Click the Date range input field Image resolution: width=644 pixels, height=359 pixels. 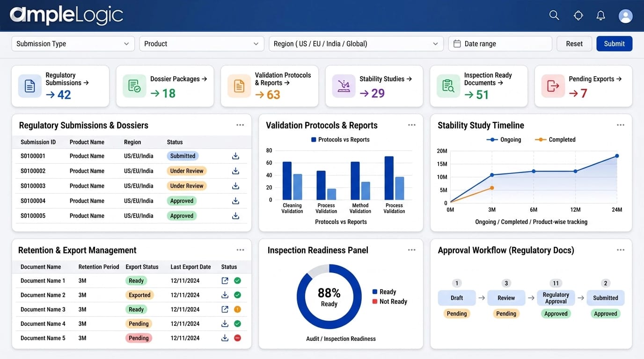pyautogui.click(x=500, y=43)
